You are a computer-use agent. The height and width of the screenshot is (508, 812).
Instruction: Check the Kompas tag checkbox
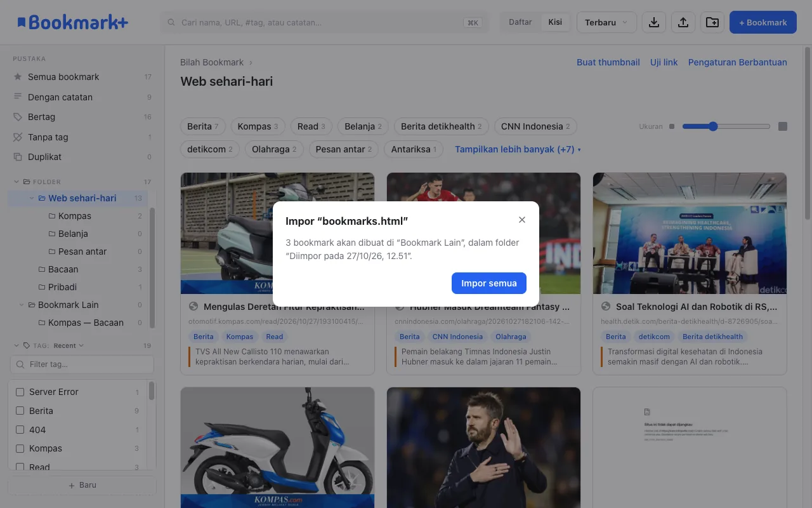pos(20,448)
